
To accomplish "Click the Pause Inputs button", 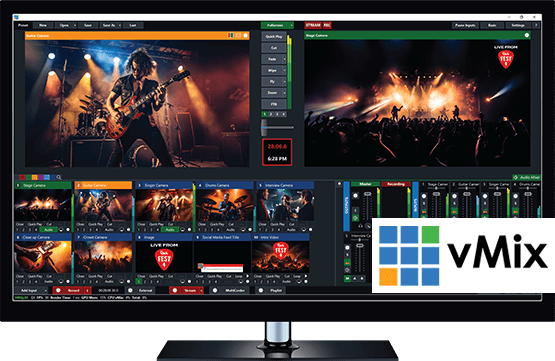I will [465, 25].
